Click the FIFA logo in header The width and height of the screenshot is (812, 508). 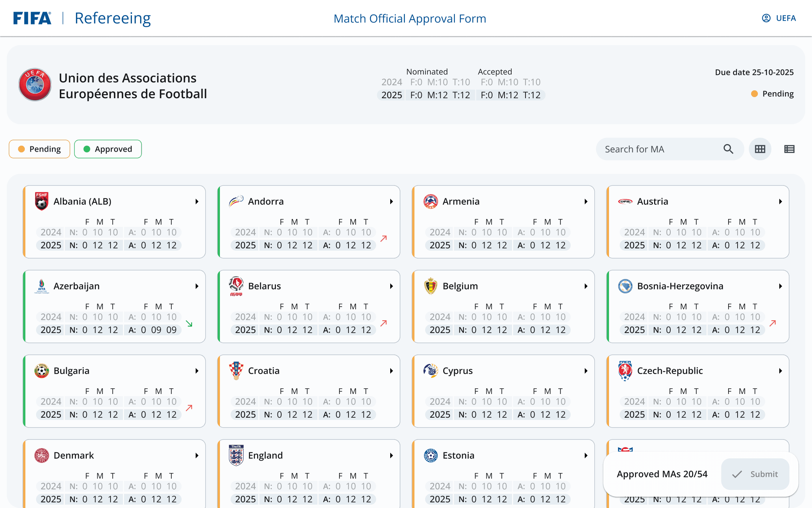pos(32,18)
